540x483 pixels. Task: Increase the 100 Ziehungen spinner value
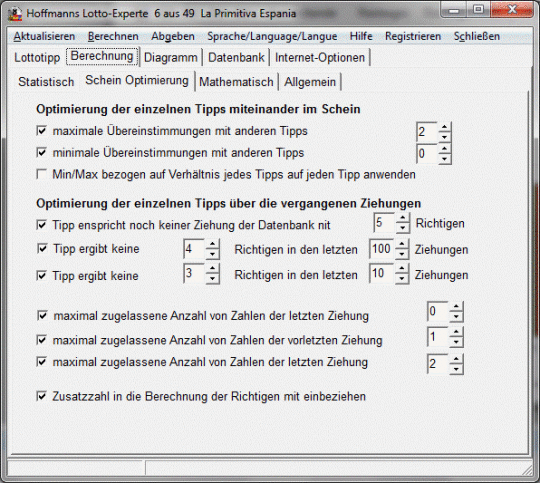click(x=402, y=244)
